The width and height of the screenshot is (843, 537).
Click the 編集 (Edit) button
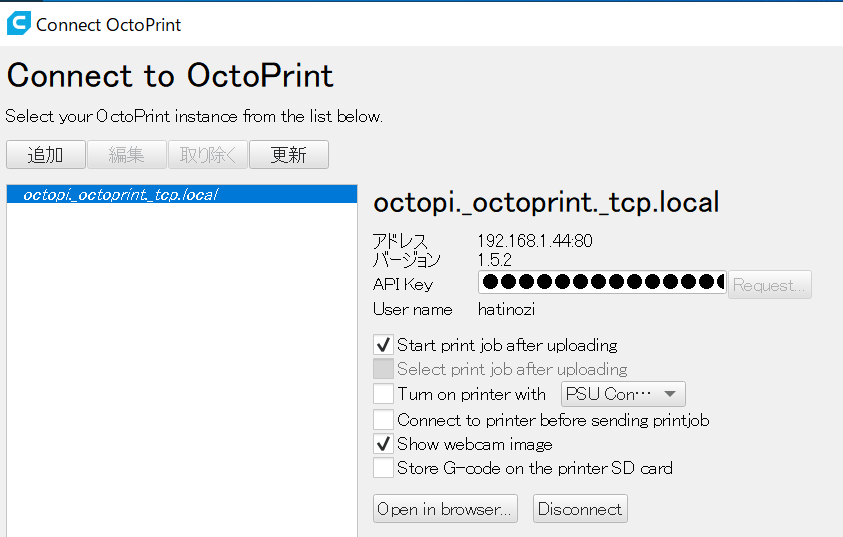pyautogui.click(x=126, y=155)
